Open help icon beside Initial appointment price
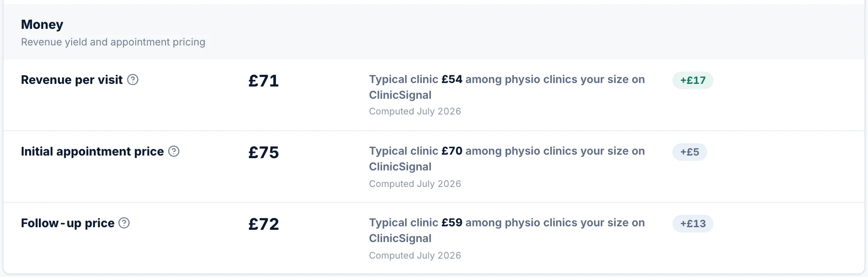 174,151
